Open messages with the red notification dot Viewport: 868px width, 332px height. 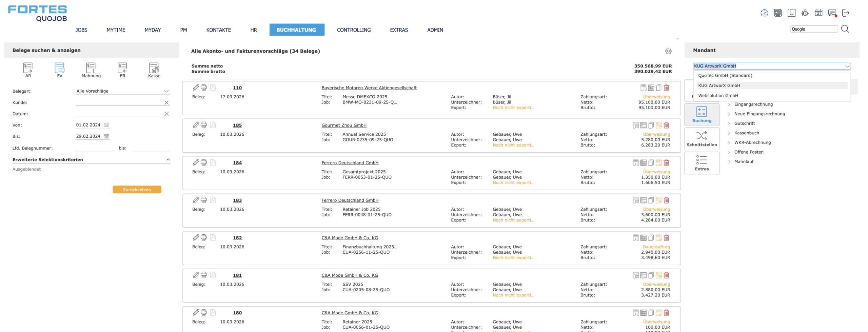832,13
